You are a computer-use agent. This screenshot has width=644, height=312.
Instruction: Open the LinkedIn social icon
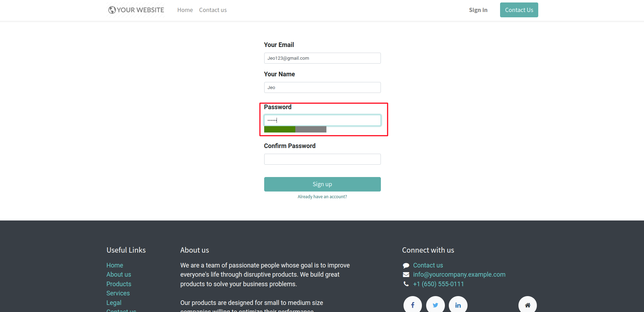[458, 305]
